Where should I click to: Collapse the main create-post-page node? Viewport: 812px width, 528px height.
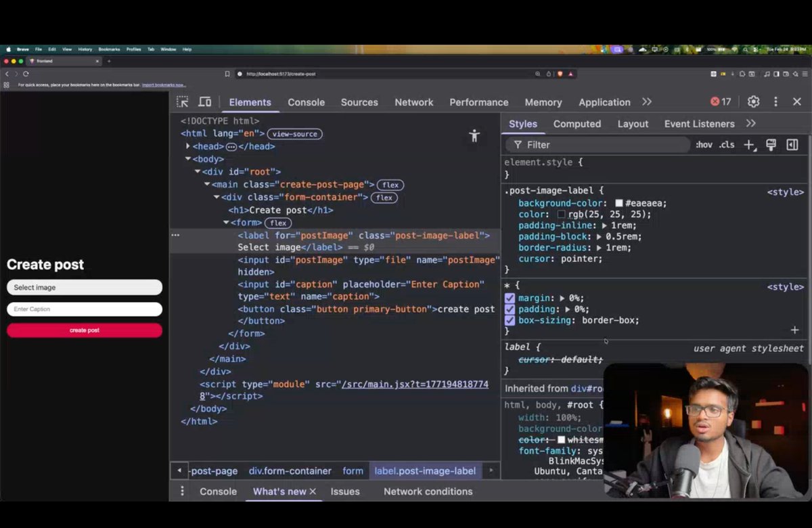click(207, 184)
